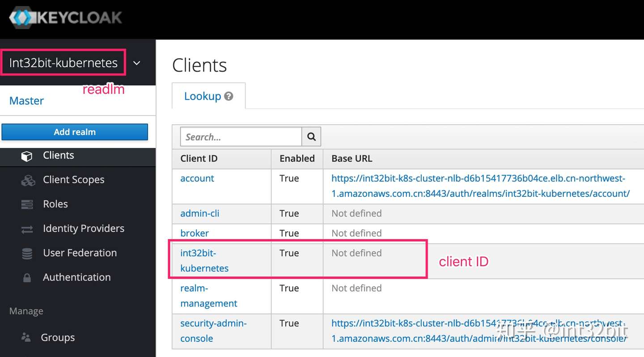Click the client search input field

[x=241, y=137]
